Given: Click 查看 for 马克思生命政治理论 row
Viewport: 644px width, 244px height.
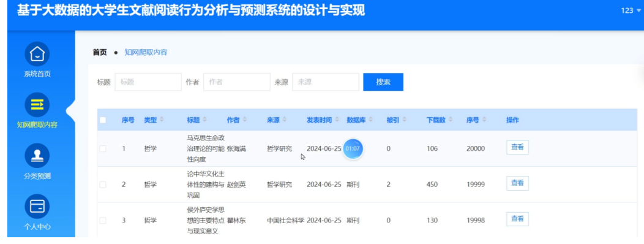Looking at the screenshot, I should pyautogui.click(x=517, y=147).
